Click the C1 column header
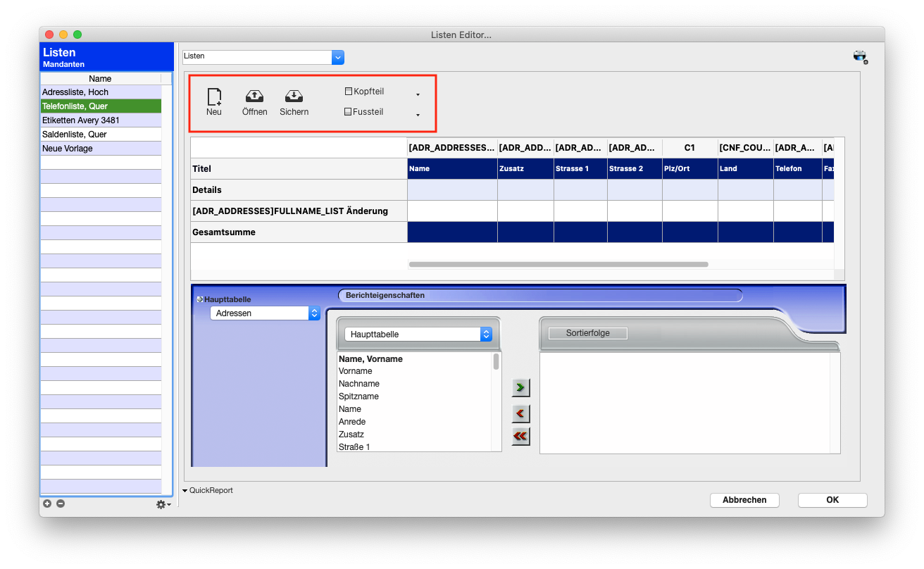 [690, 148]
